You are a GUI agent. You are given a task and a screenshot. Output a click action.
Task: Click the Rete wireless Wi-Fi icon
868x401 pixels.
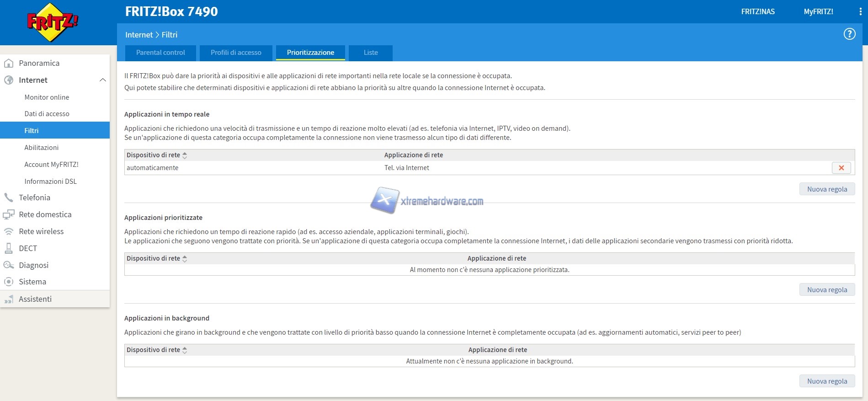tap(9, 231)
